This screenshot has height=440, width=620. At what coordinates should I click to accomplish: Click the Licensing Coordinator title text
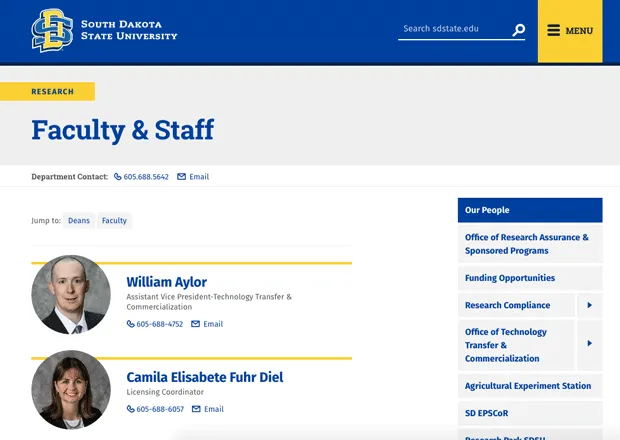coord(165,392)
